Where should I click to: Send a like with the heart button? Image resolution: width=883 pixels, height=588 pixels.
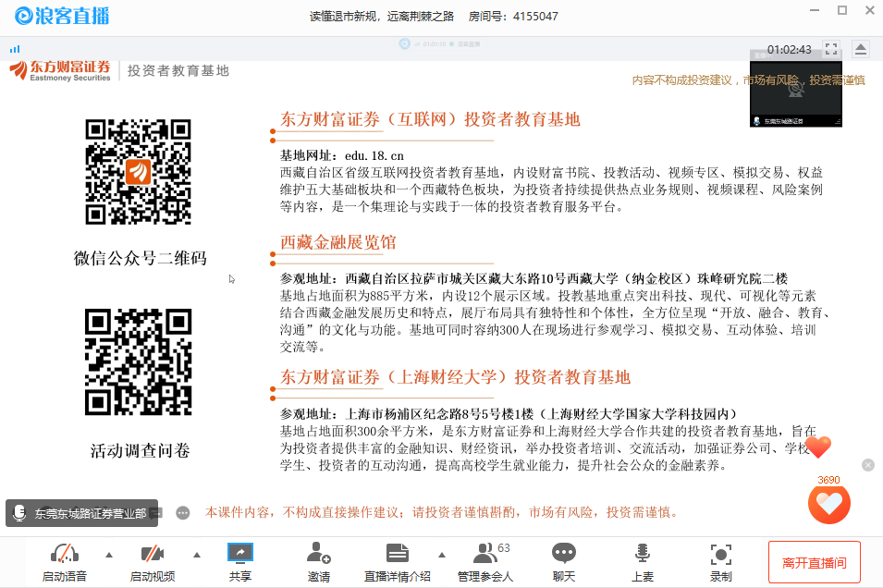[x=829, y=504]
